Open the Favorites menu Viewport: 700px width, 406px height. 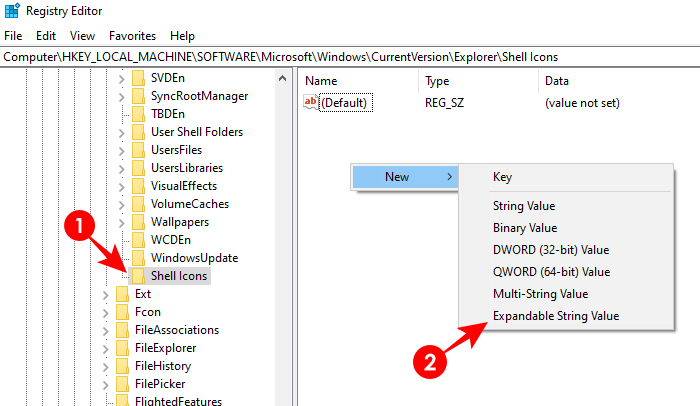(x=132, y=35)
